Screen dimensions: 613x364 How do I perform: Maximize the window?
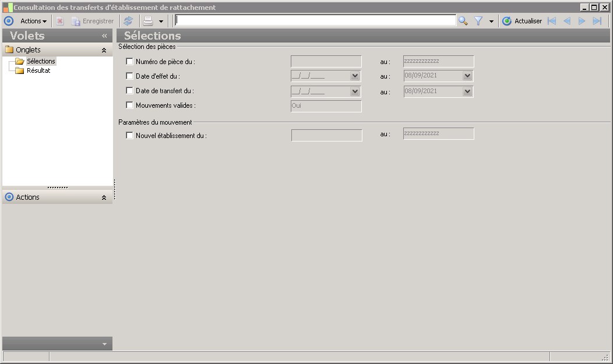click(x=594, y=8)
